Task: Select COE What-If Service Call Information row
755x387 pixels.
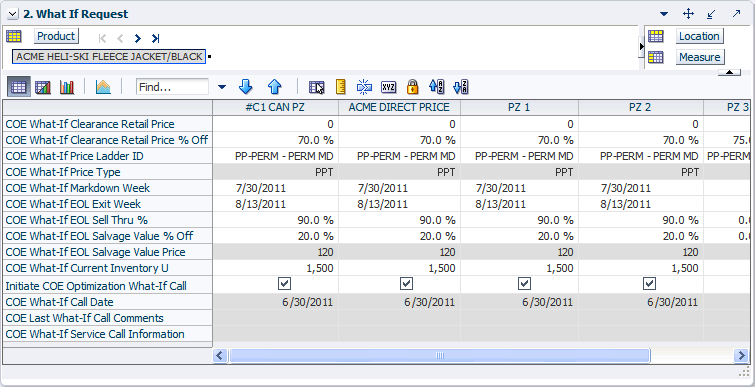Action: [107, 334]
